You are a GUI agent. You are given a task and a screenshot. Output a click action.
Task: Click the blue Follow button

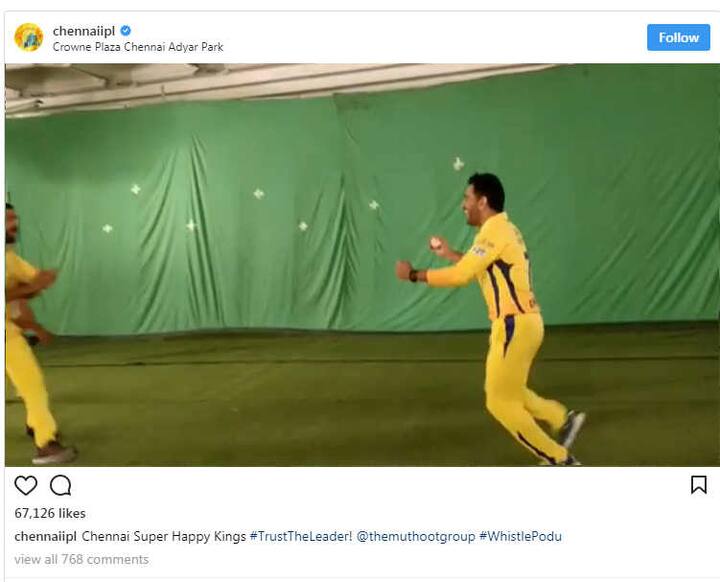click(678, 37)
